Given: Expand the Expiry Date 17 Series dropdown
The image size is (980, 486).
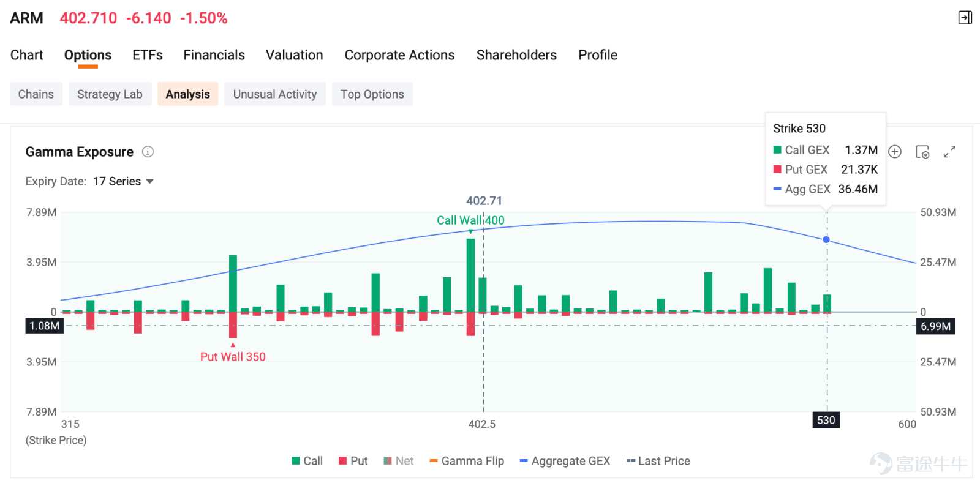Looking at the screenshot, I should (123, 181).
